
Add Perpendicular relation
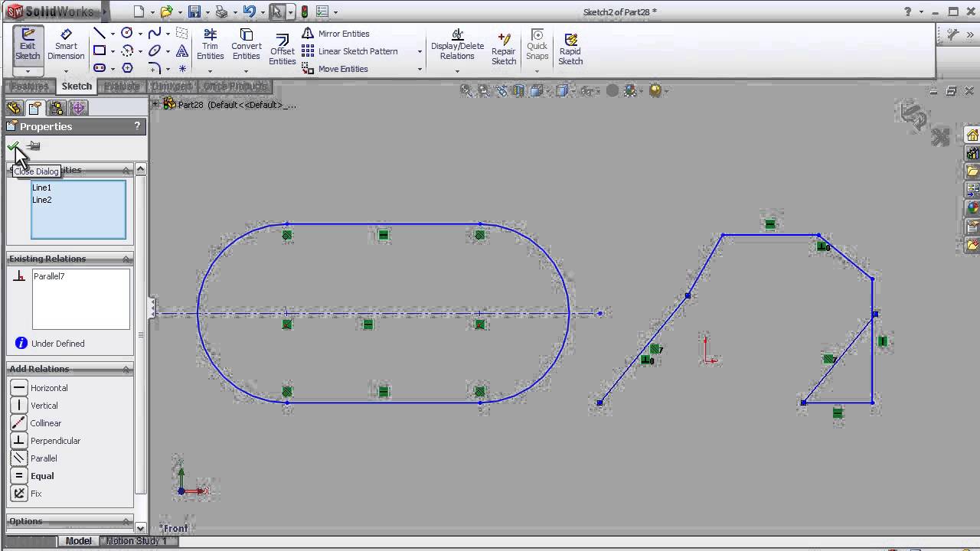[46, 441]
